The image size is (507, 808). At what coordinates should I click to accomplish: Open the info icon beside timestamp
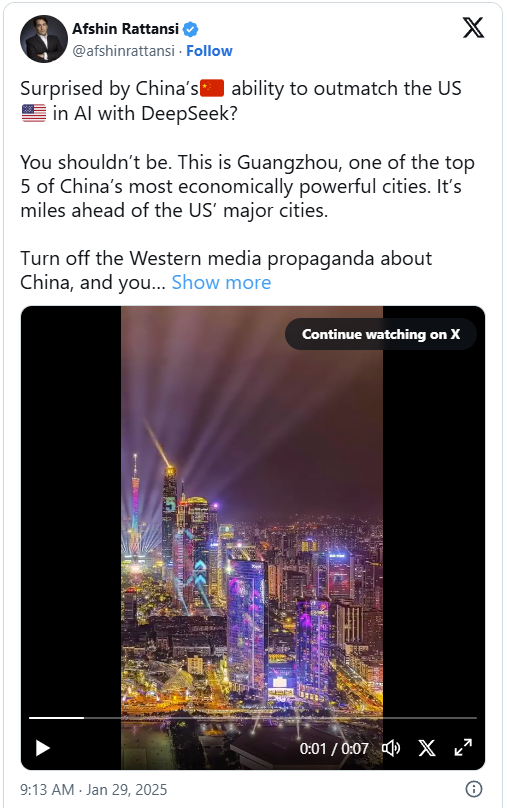pos(474,788)
